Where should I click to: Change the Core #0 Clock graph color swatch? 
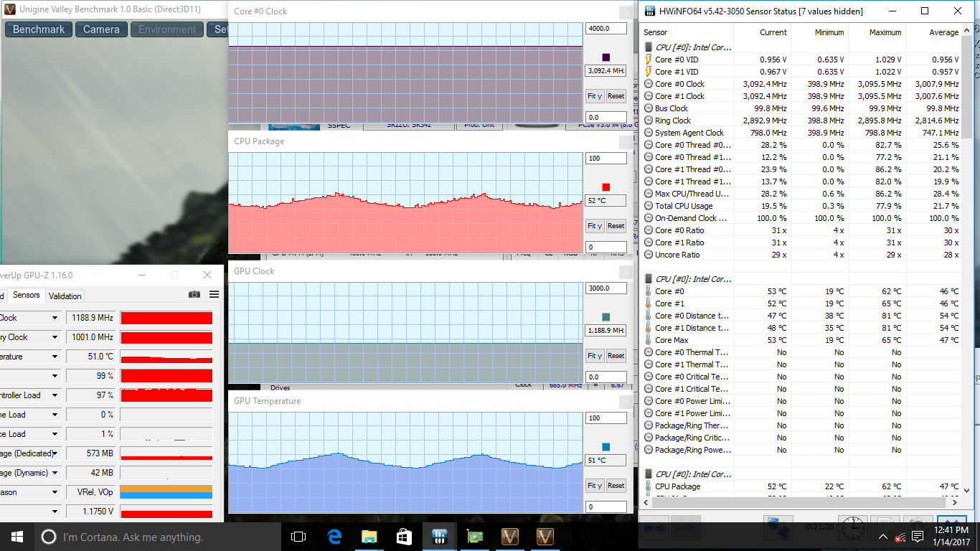pos(606,57)
